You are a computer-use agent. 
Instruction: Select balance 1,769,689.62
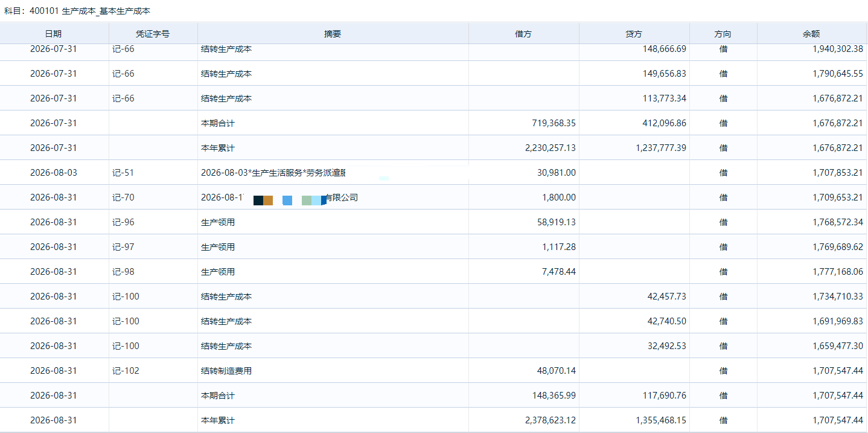(838, 247)
